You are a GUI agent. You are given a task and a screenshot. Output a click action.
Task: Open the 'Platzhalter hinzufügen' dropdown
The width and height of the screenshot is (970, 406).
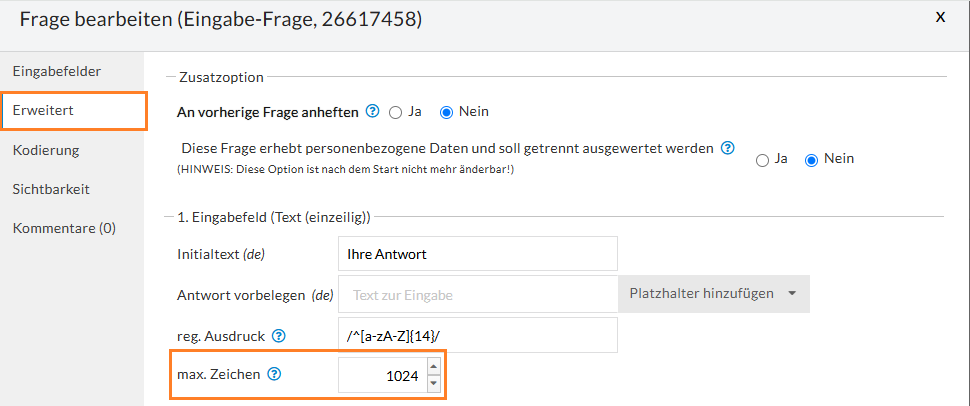(713, 294)
